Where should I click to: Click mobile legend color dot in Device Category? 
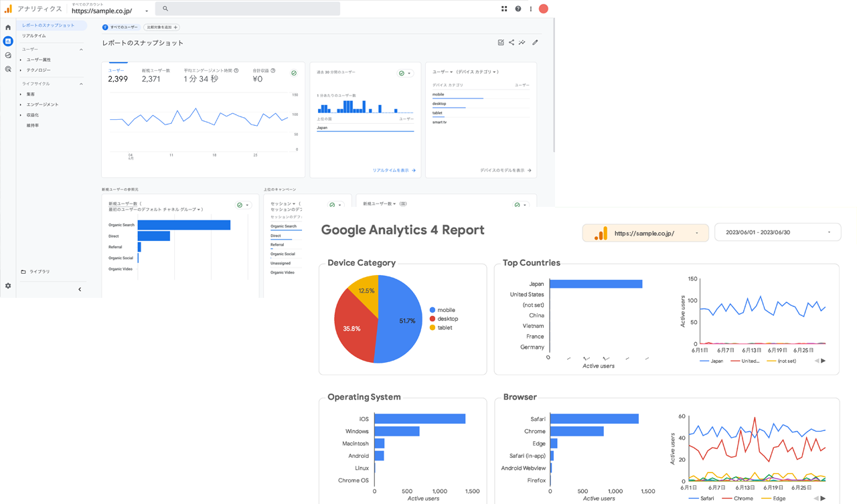click(x=433, y=310)
